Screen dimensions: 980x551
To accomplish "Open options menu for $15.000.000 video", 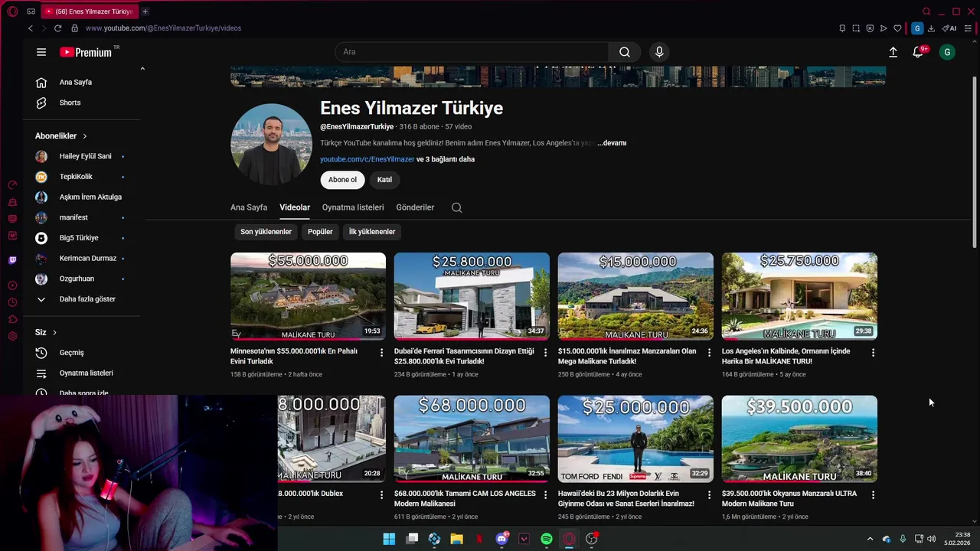I will click(x=709, y=353).
